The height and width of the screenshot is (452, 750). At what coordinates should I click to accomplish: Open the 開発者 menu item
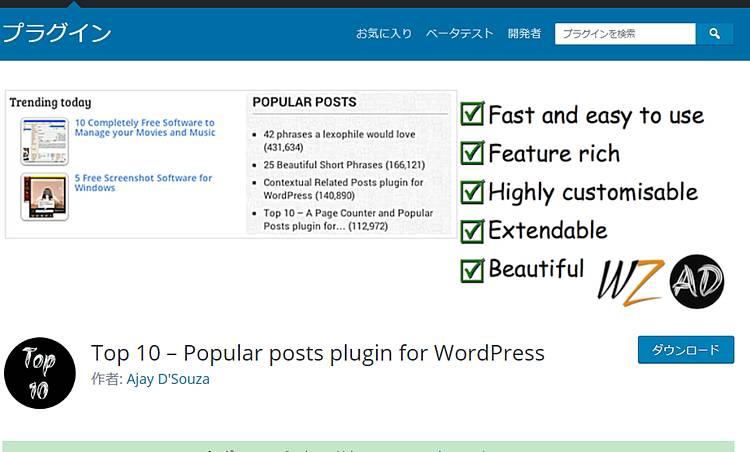coord(524,33)
